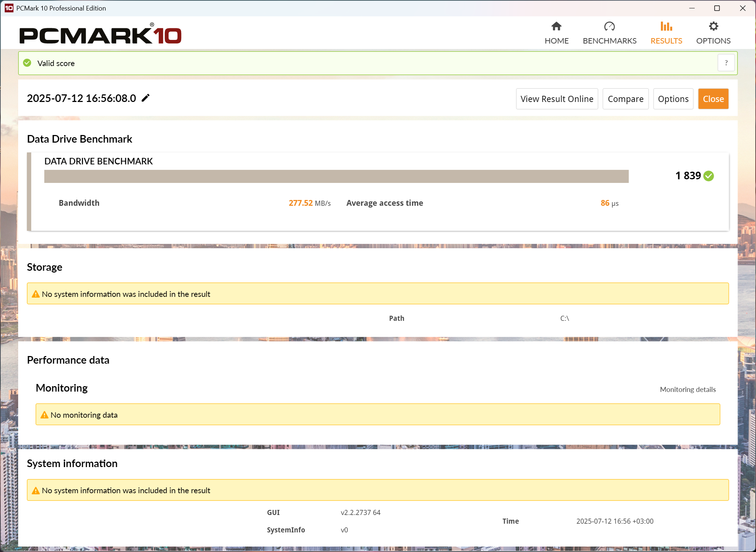Image resolution: width=756 pixels, height=552 pixels.
Task: Open Options gear icon
Action: pos(713,26)
